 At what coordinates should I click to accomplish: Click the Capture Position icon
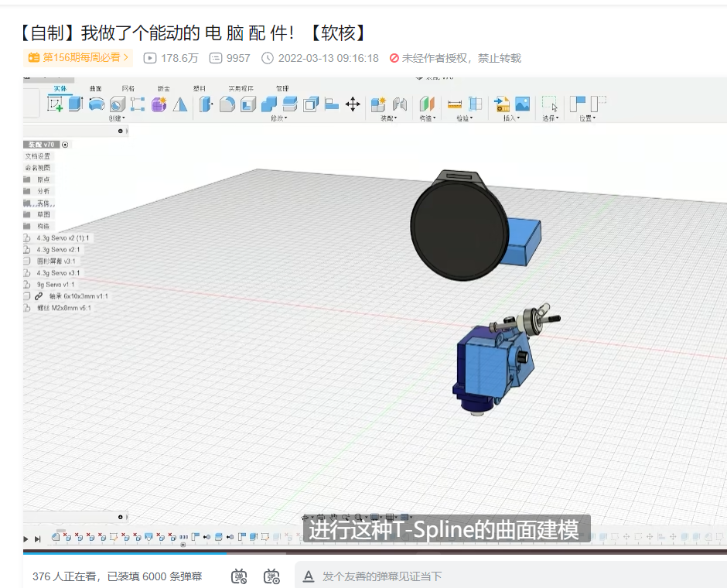(577, 104)
